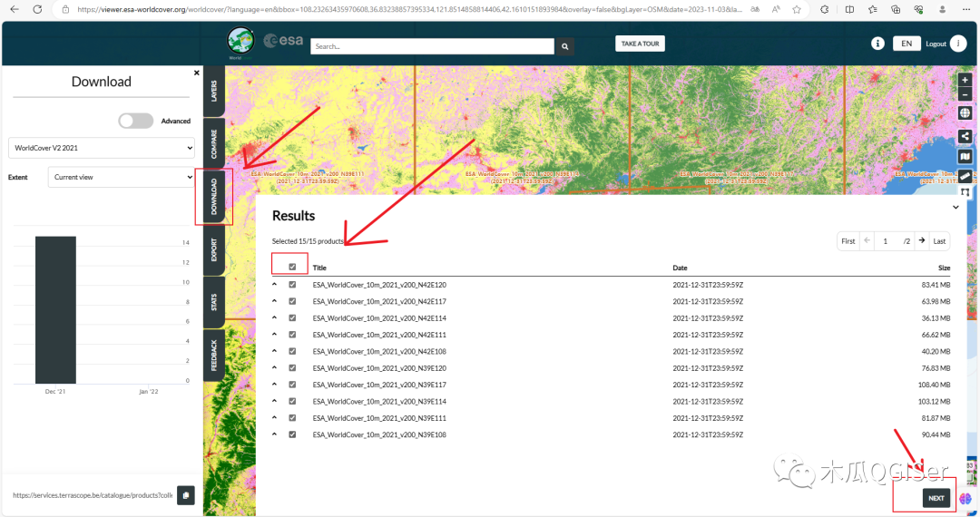Click the globe icon on the map toolbar

coord(965,113)
